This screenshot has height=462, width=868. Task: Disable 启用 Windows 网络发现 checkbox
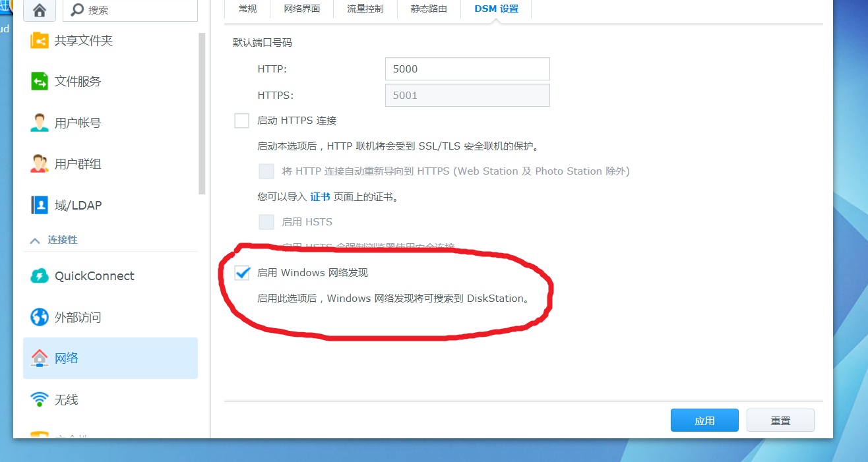click(x=242, y=272)
